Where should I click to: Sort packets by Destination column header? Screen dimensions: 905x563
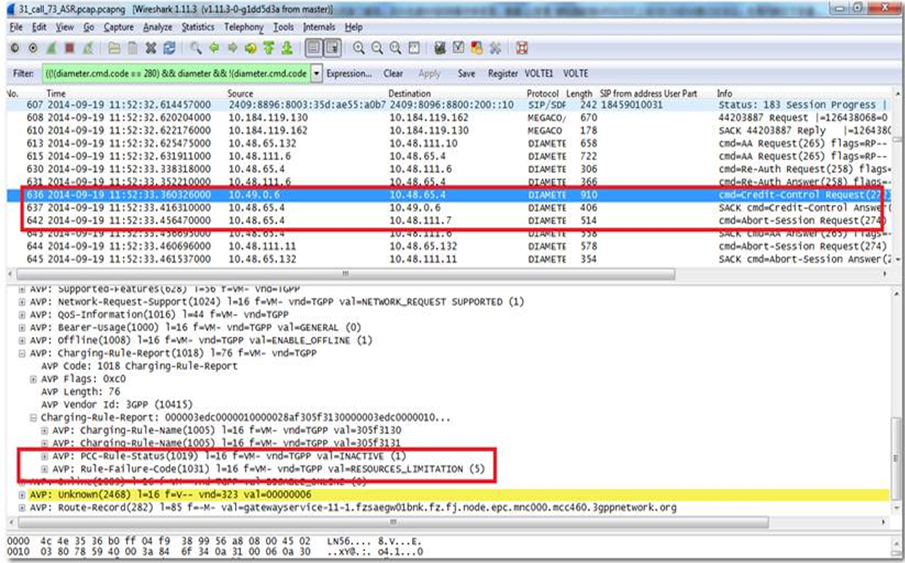coord(409,93)
